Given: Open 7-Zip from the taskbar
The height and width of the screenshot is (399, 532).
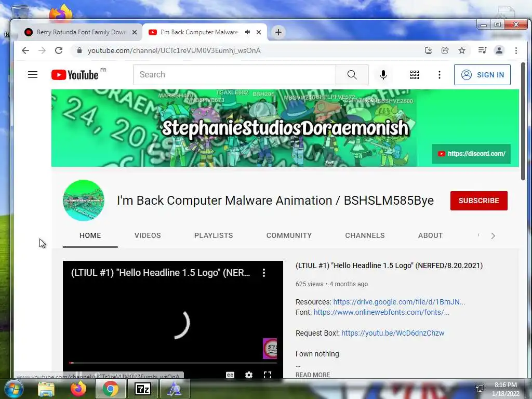Looking at the screenshot, I should 143,389.
